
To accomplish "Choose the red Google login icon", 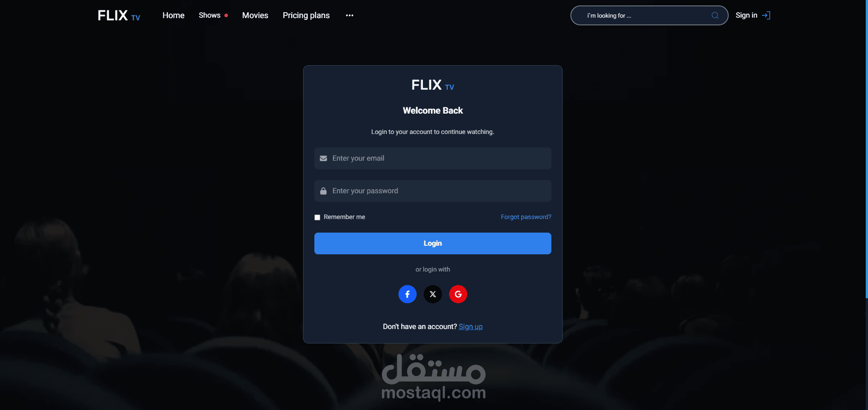I will [x=458, y=294].
